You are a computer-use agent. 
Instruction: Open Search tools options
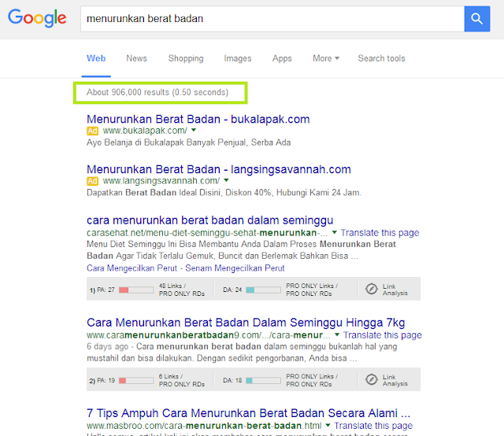click(381, 58)
